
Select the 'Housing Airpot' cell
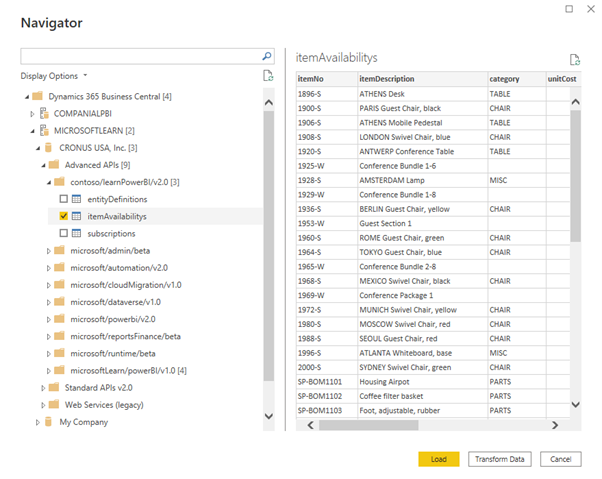pos(423,382)
